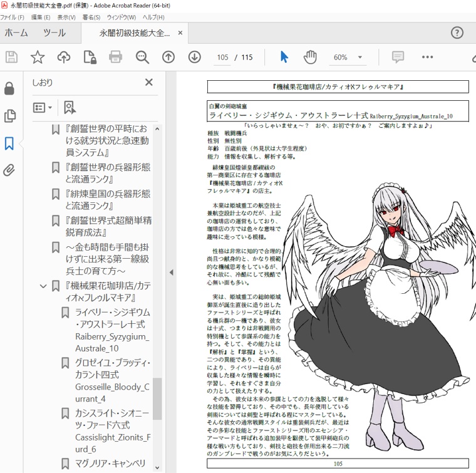Open bookmark 創誓世界の平時における就労状況
476x473 pixels.
(x=107, y=140)
